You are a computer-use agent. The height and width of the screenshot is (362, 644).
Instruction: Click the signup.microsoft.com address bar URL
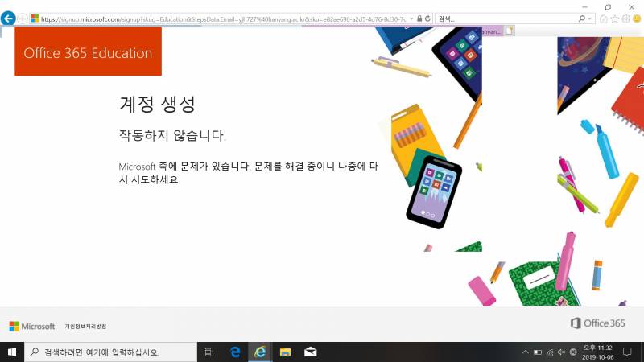[223, 19]
